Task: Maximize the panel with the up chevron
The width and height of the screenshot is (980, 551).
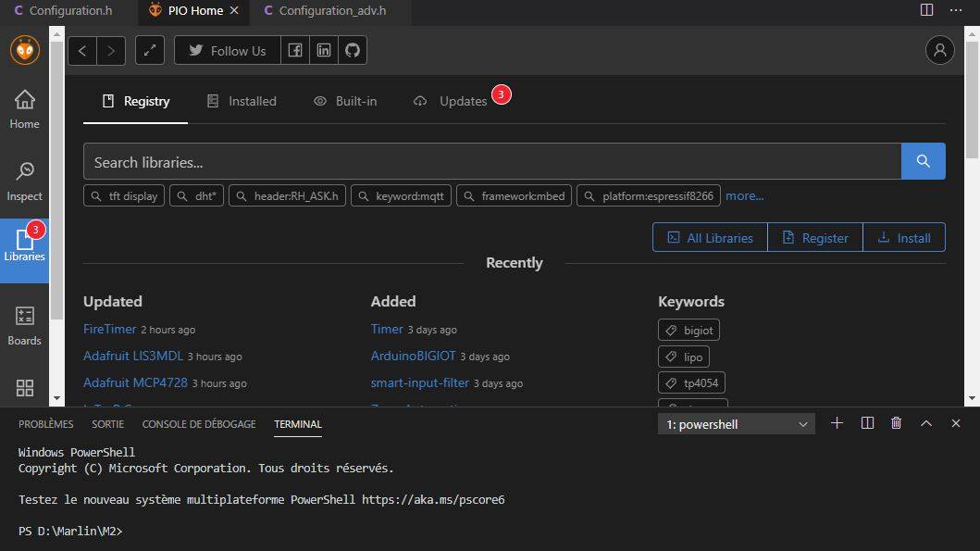Action: click(926, 423)
